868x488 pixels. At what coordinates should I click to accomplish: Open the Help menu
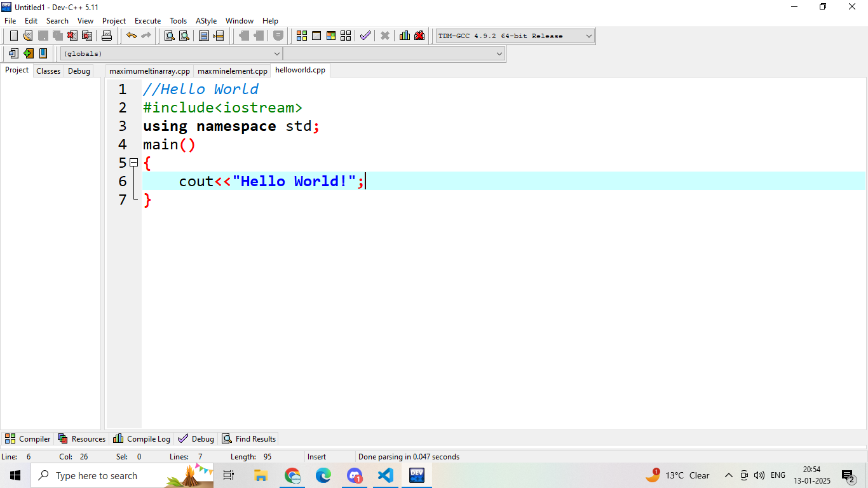pyautogui.click(x=271, y=21)
